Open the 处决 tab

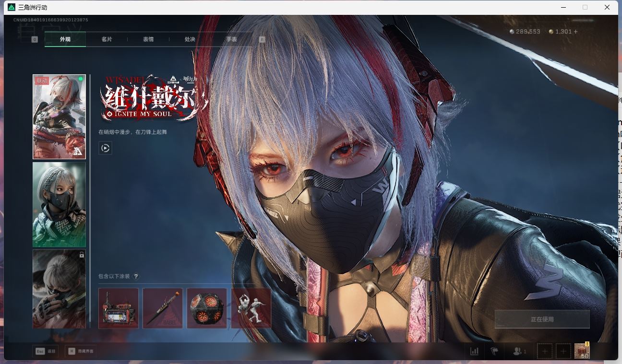(x=189, y=39)
